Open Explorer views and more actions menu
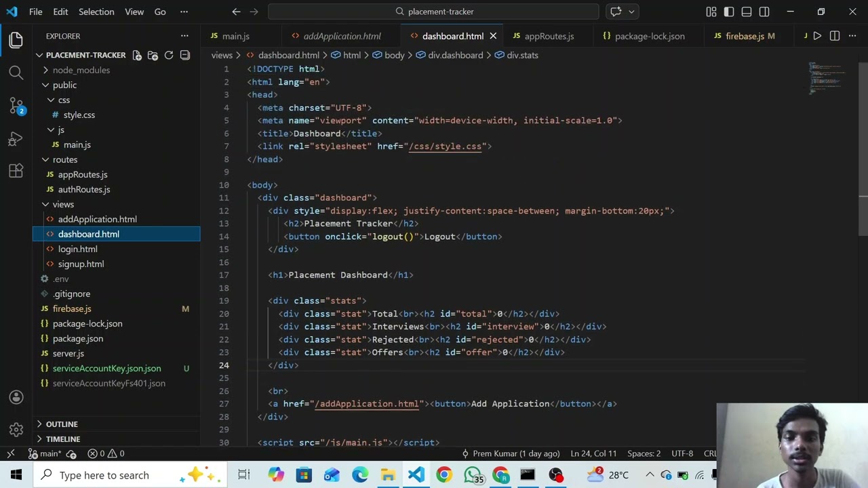The image size is (868, 488). (x=184, y=36)
